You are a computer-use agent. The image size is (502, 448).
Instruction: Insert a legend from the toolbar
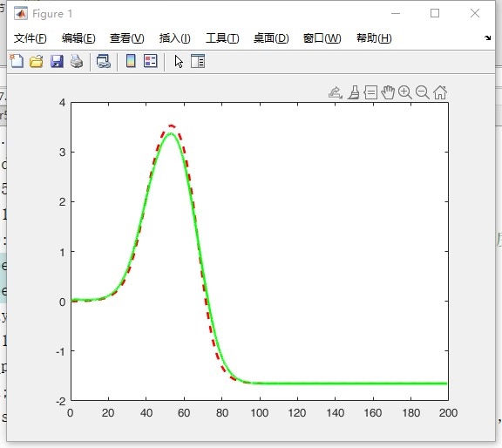pyautogui.click(x=150, y=61)
